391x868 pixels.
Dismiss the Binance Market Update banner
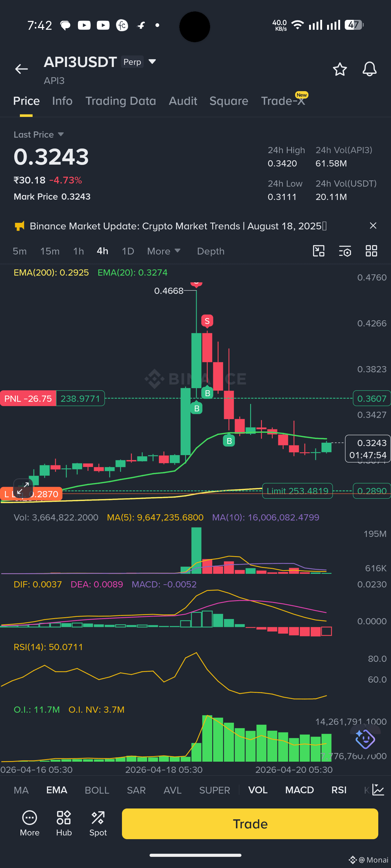(373, 225)
